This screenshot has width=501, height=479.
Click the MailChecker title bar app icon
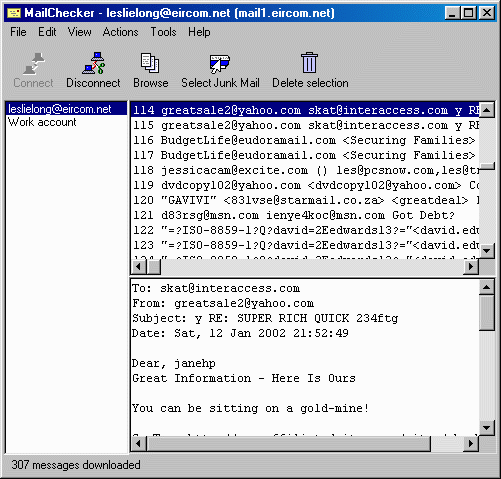[x=14, y=13]
